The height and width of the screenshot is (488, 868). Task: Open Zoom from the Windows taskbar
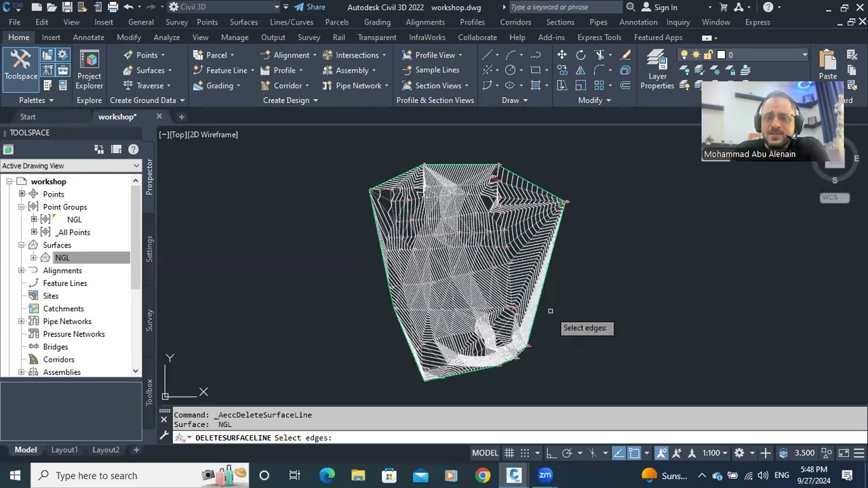click(545, 476)
